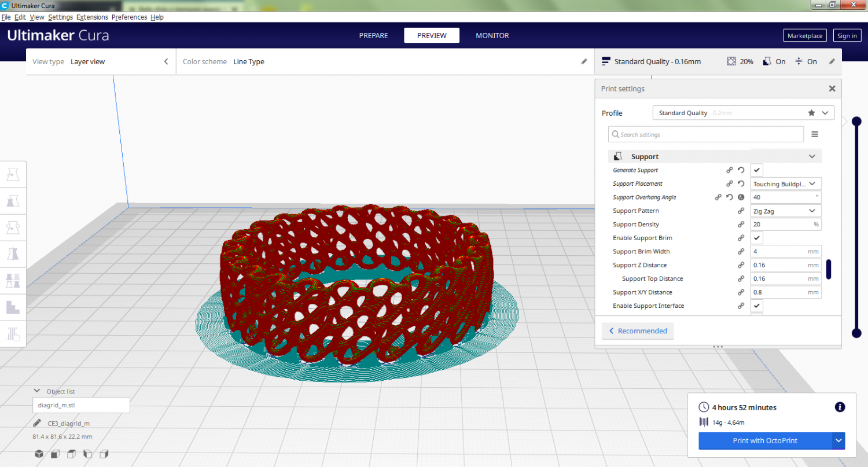Switch to Left view cube icon
The height and width of the screenshot is (467, 868).
tap(88, 454)
